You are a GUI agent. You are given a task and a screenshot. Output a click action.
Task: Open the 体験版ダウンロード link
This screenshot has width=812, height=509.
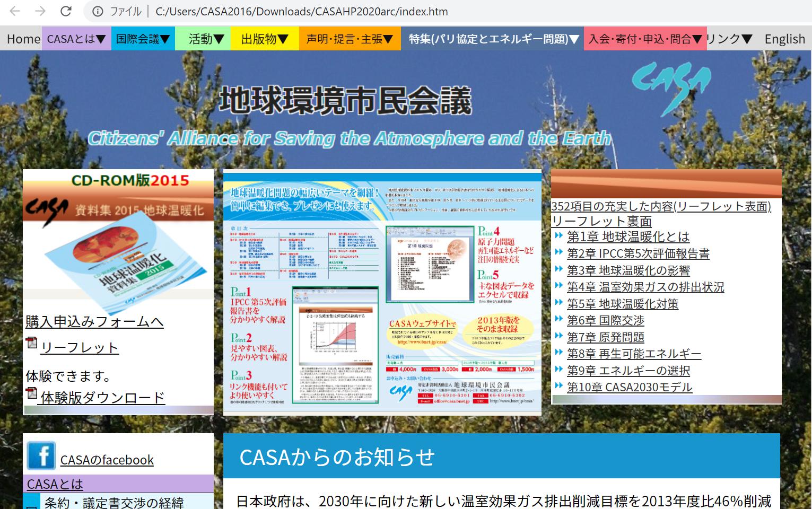click(x=102, y=398)
